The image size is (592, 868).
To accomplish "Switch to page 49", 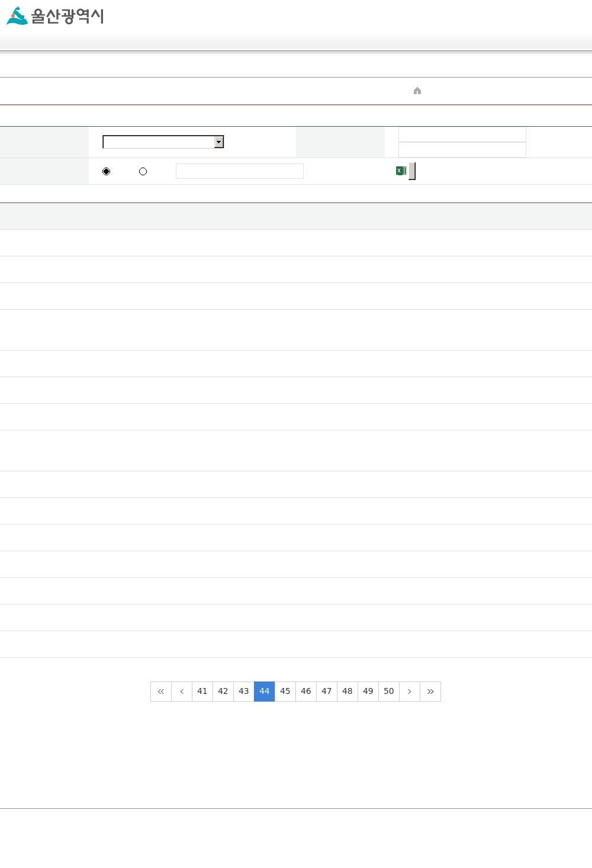I will [368, 692].
